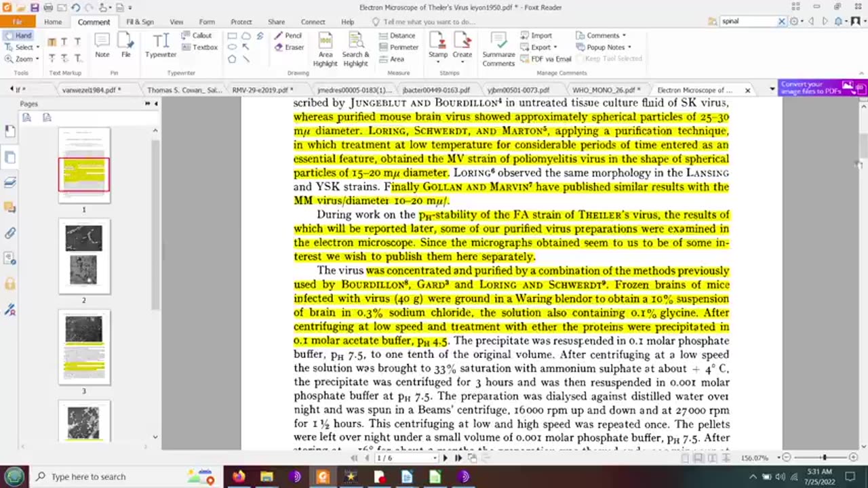Open page 3 thumbnail

tap(84, 347)
